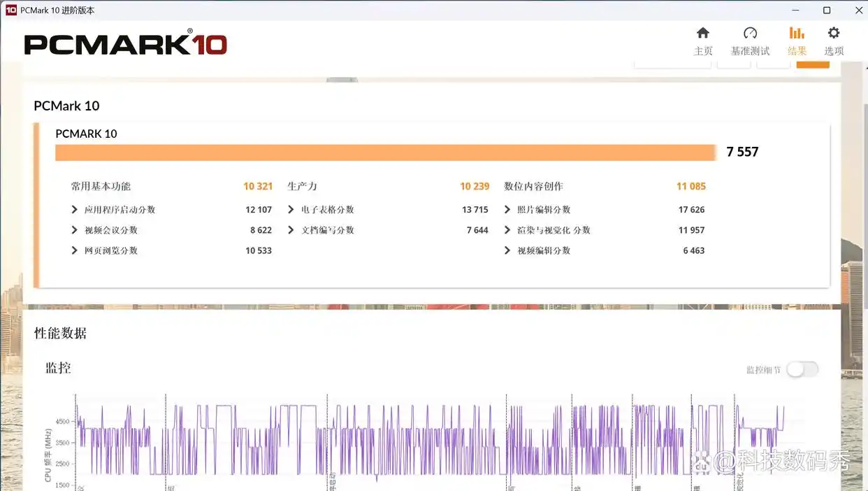Select the 基准测试 gauge icon

[750, 32]
